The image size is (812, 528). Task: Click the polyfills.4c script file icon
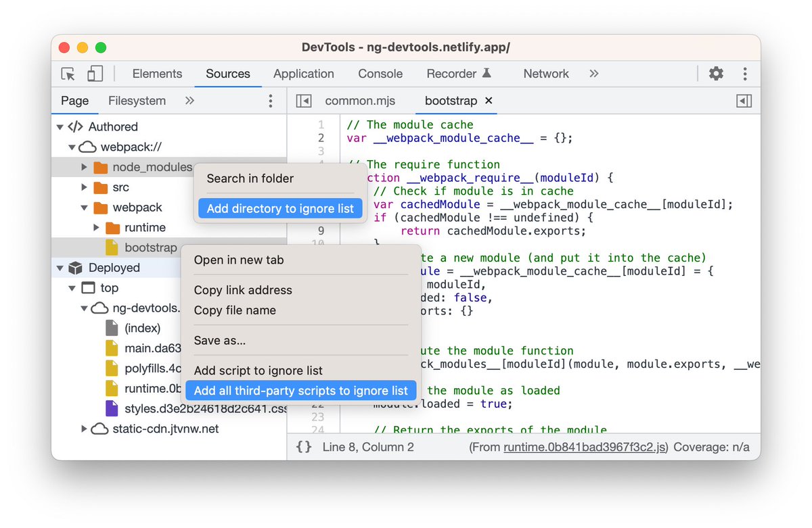(x=112, y=368)
